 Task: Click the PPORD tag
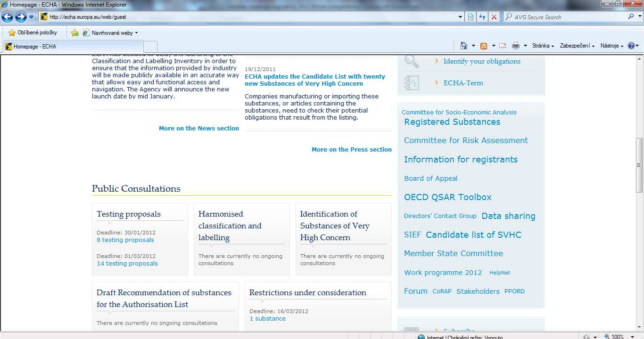514,291
